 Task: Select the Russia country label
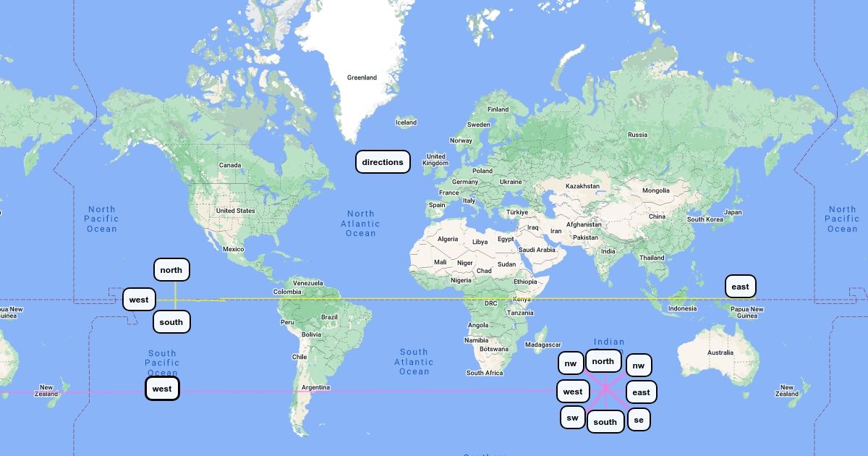[637, 135]
